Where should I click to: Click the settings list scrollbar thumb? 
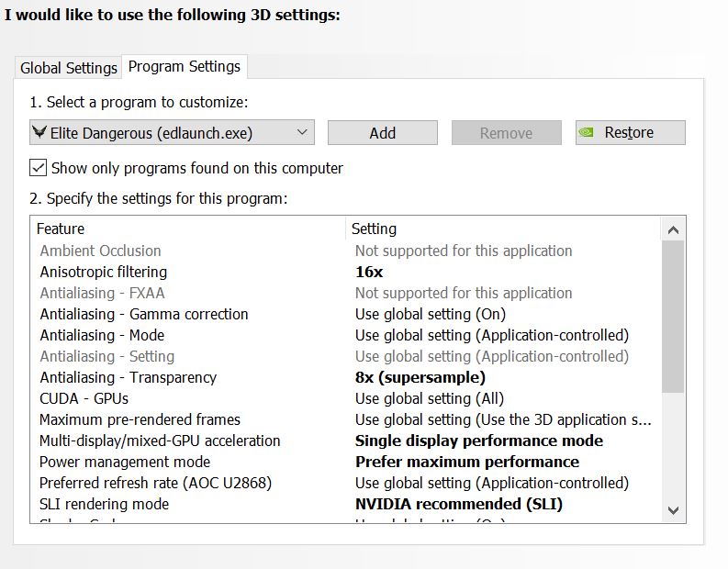[673, 317]
